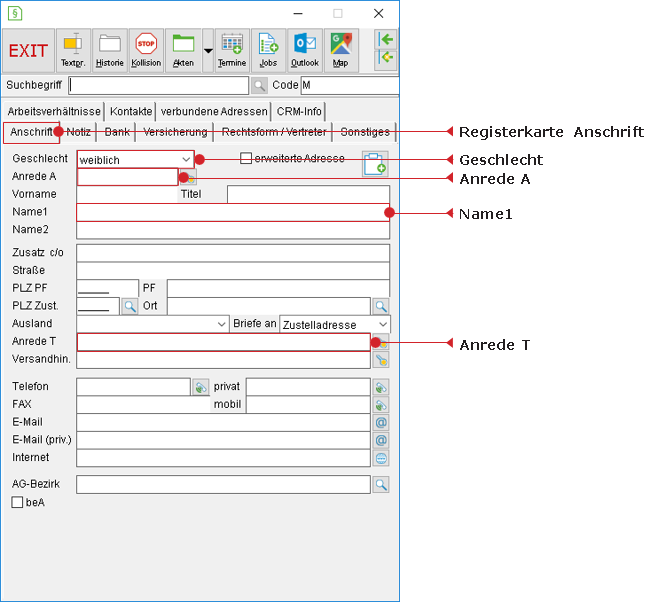The height and width of the screenshot is (602, 648).
Task: Switch to the Arbeitsverhältnisse tab
Action: pos(54,112)
